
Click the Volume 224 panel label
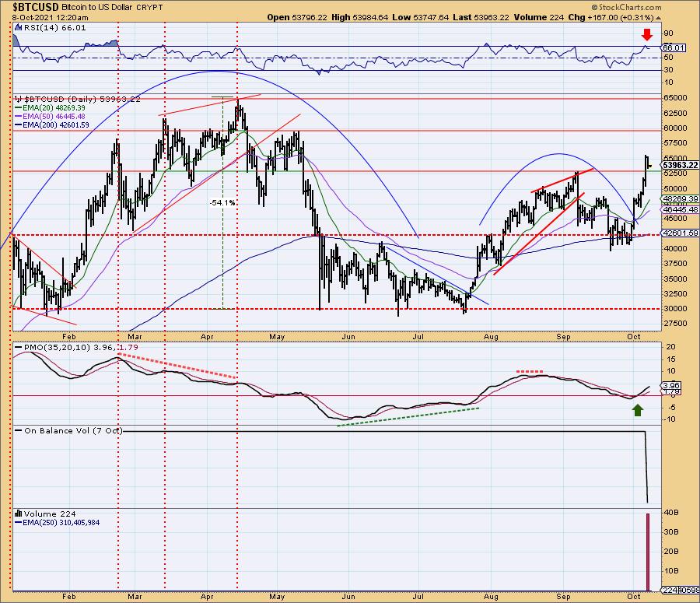(50, 514)
